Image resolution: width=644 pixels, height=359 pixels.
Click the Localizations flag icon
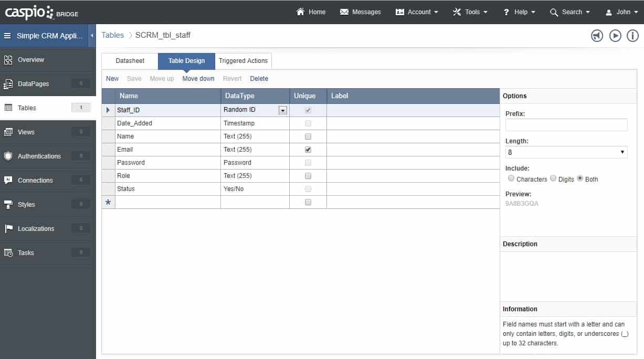[8, 228]
